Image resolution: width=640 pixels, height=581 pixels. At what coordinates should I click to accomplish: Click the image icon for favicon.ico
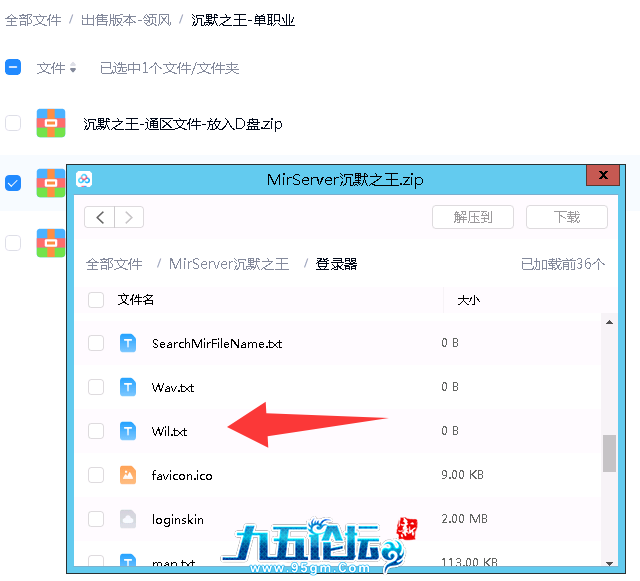coord(128,475)
